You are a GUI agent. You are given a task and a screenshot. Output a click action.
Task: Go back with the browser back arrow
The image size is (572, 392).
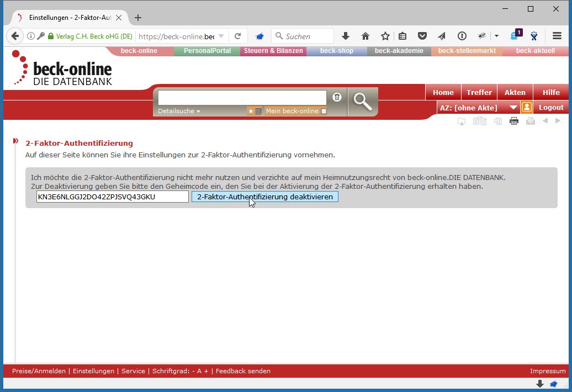15,36
